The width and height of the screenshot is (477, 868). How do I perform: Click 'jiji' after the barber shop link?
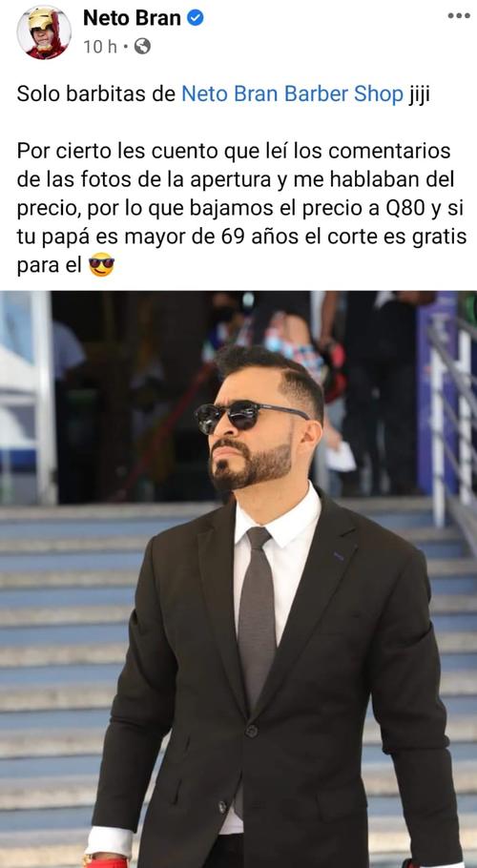(x=419, y=94)
